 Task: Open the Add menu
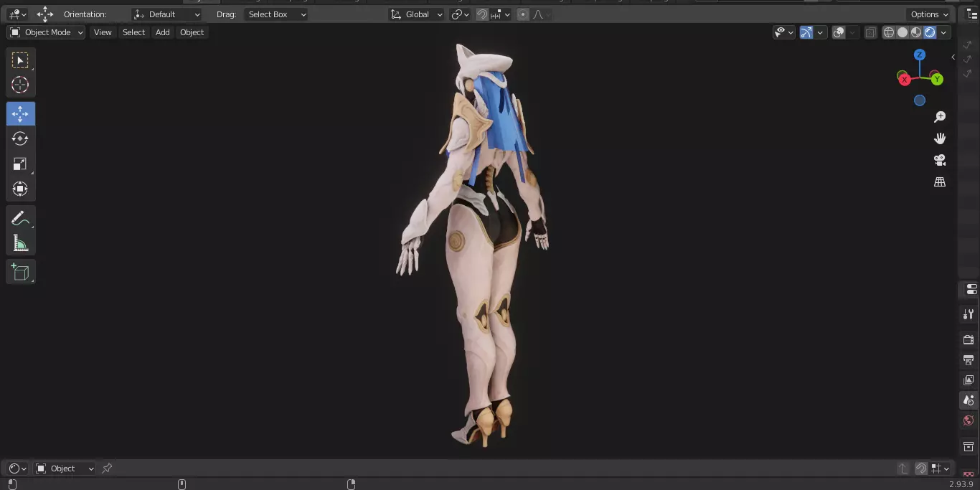pos(163,32)
